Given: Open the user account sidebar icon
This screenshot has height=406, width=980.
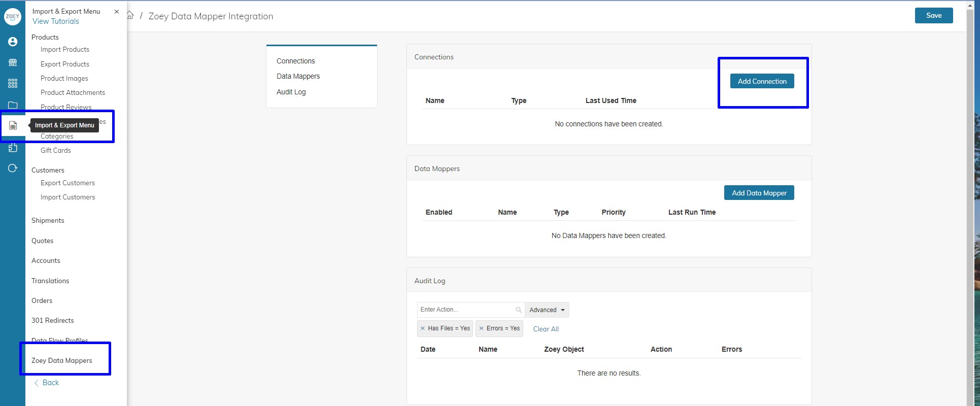Looking at the screenshot, I should coord(13,42).
